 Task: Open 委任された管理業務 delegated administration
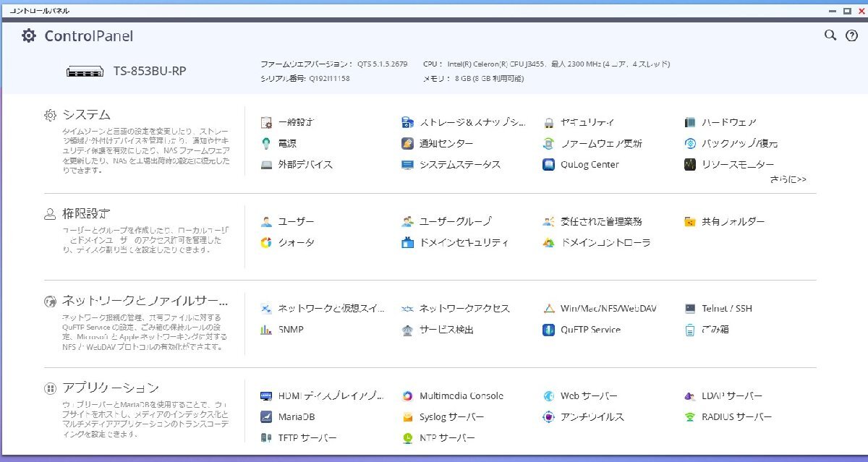point(592,221)
